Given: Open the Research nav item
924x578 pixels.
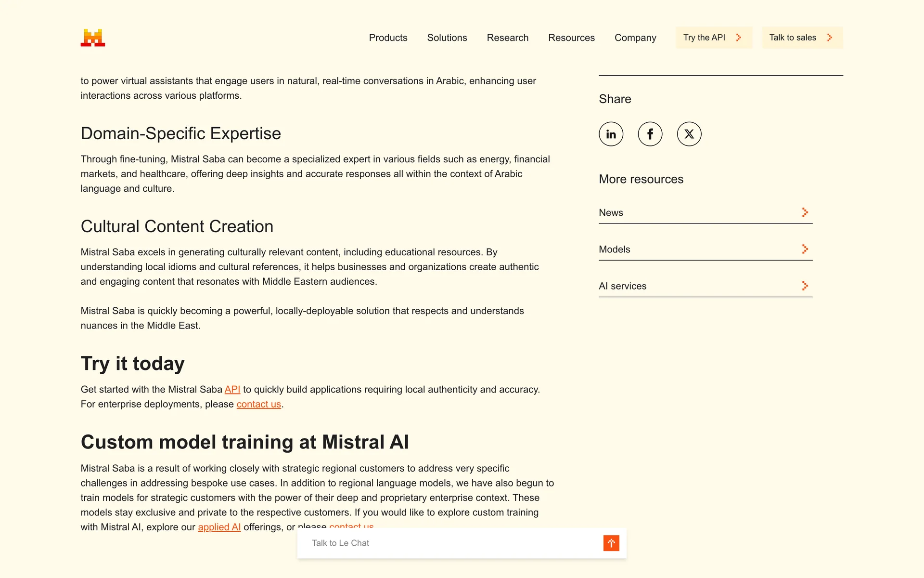Looking at the screenshot, I should coord(507,38).
